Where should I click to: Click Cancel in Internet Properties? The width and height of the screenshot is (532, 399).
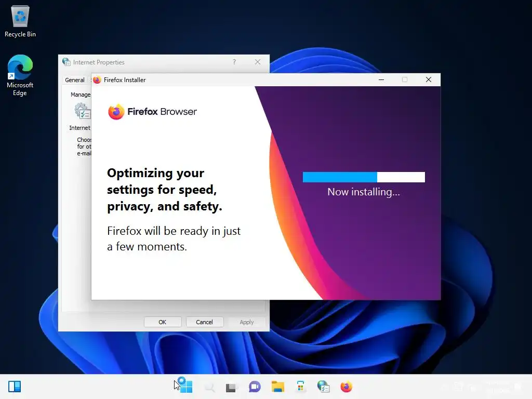coord(204,322)
